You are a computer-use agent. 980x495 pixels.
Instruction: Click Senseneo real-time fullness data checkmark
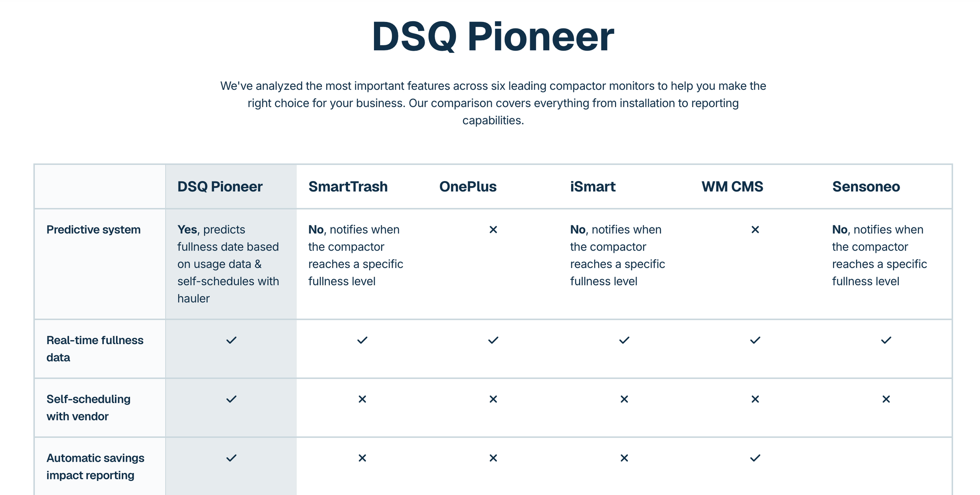click(886, 340)
